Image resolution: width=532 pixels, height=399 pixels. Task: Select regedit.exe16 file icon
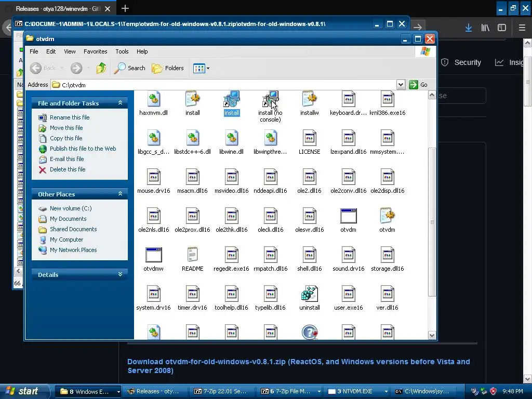click(x=231, y=255)
